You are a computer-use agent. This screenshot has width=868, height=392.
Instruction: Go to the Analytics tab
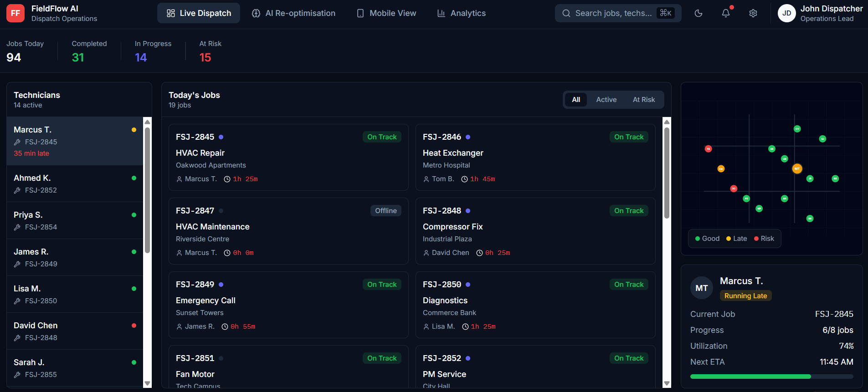click(x=462, y=13)
